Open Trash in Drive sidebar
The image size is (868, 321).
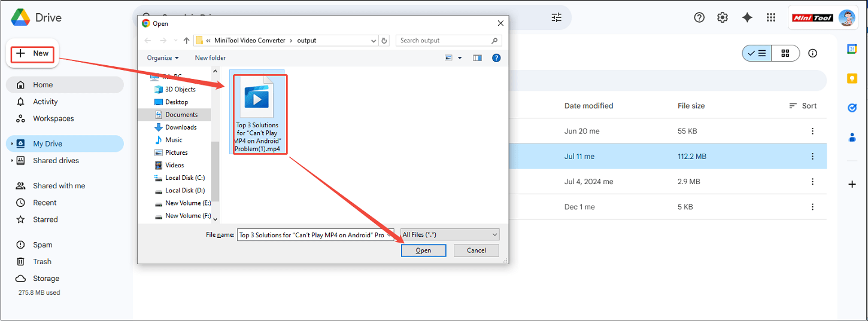click(65, 261)
